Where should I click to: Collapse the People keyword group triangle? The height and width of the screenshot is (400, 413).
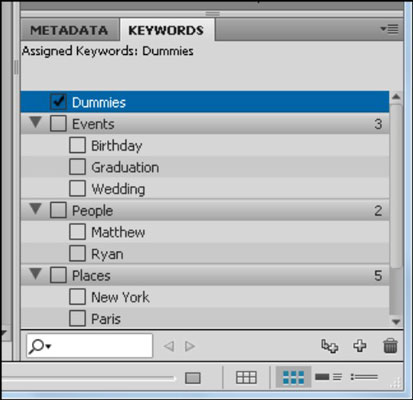click(35, 209)
